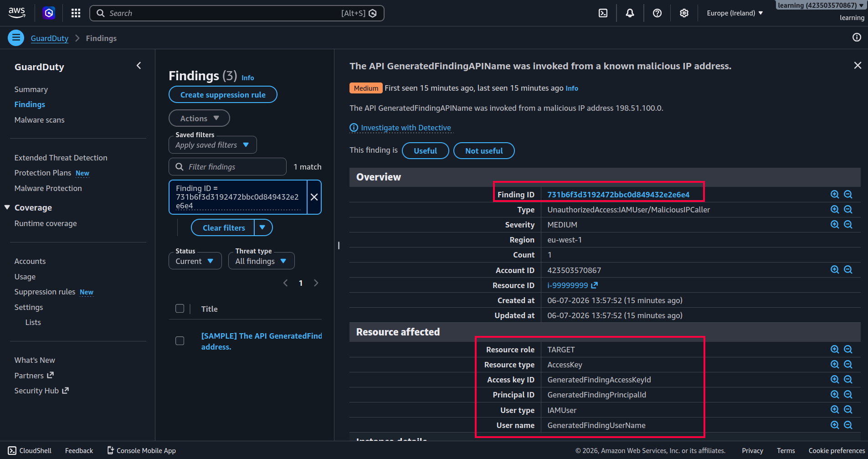Open Security Hub external link
The width and height of the screenshot is (868, 459).
[x=41, y=391]
